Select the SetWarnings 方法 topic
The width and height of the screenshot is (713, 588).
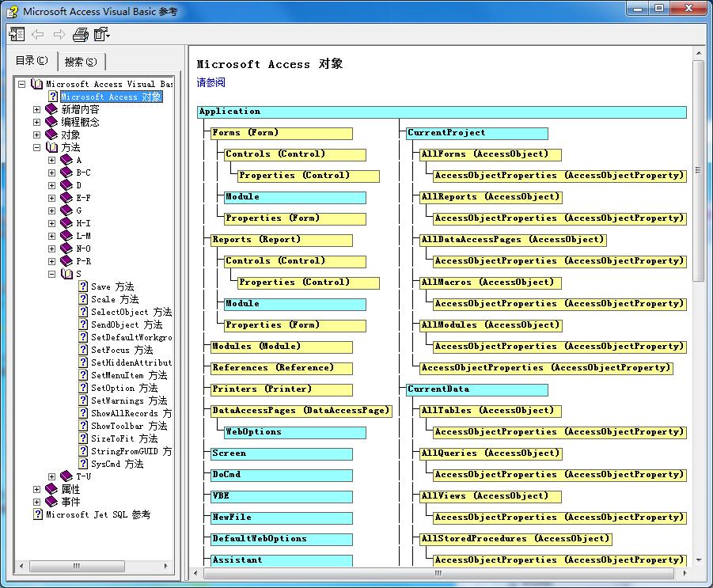pyautogui.click(x=129, y=400)
